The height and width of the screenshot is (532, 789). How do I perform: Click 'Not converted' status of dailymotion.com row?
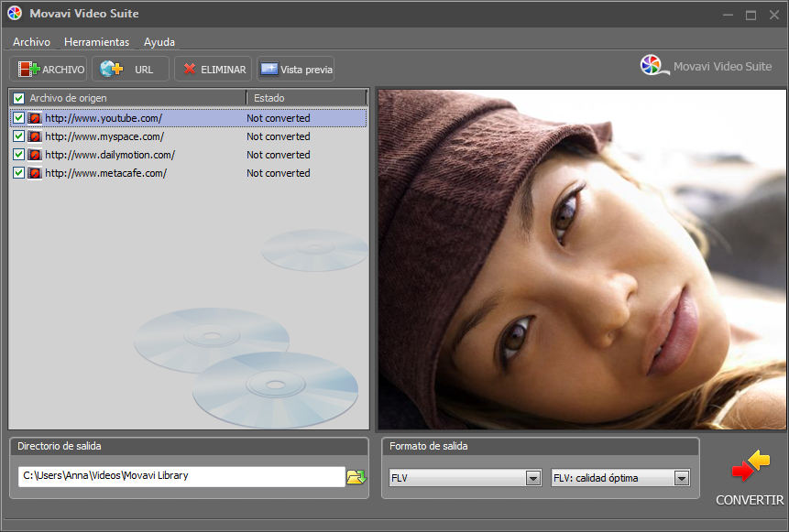(x=279, y=155)
